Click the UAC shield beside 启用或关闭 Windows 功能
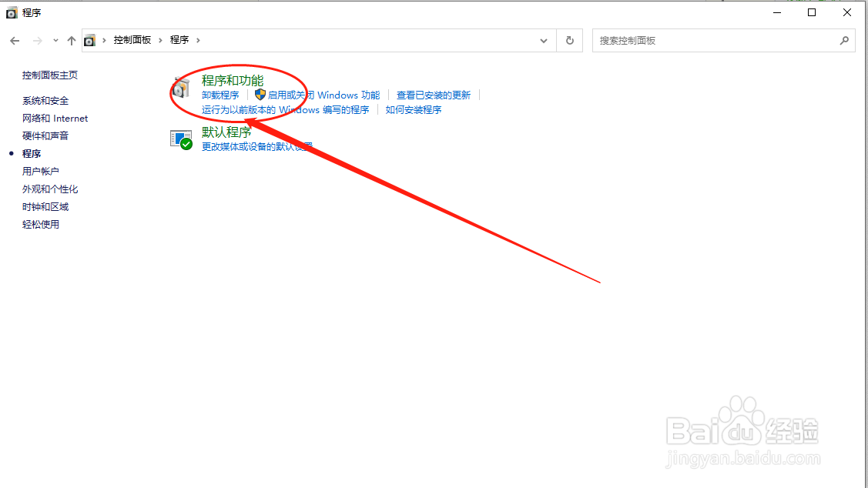 point(259,94)
